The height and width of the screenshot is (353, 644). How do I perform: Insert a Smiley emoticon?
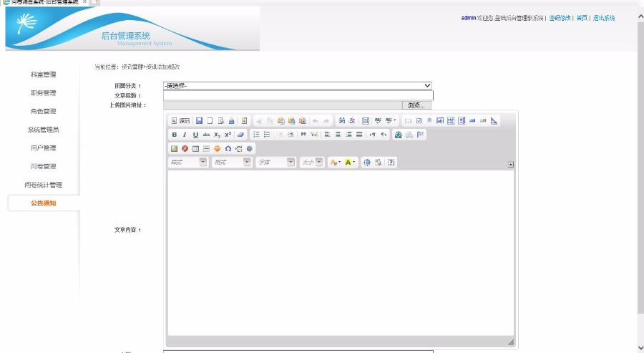[x=218, y=149]
